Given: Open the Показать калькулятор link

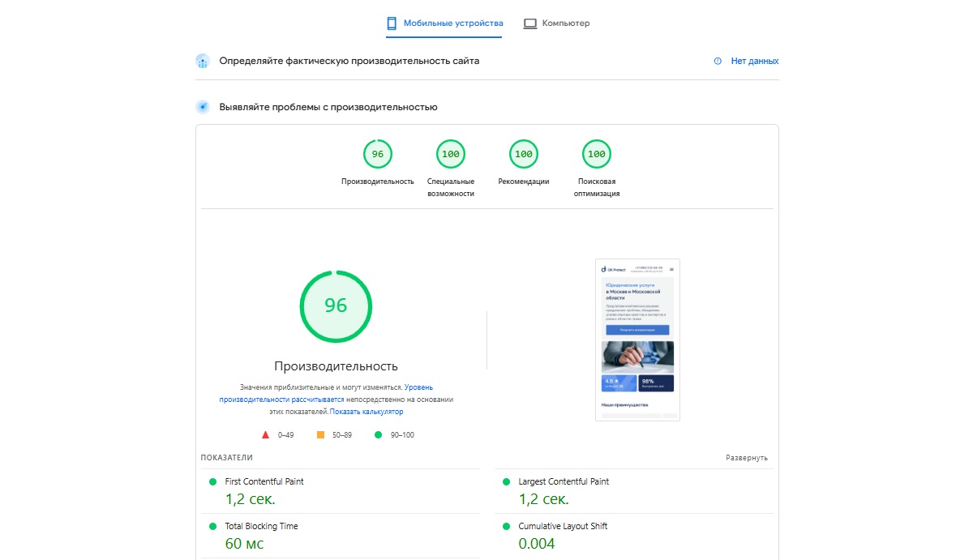Looking at the screenshot, I should coord(366,412).
